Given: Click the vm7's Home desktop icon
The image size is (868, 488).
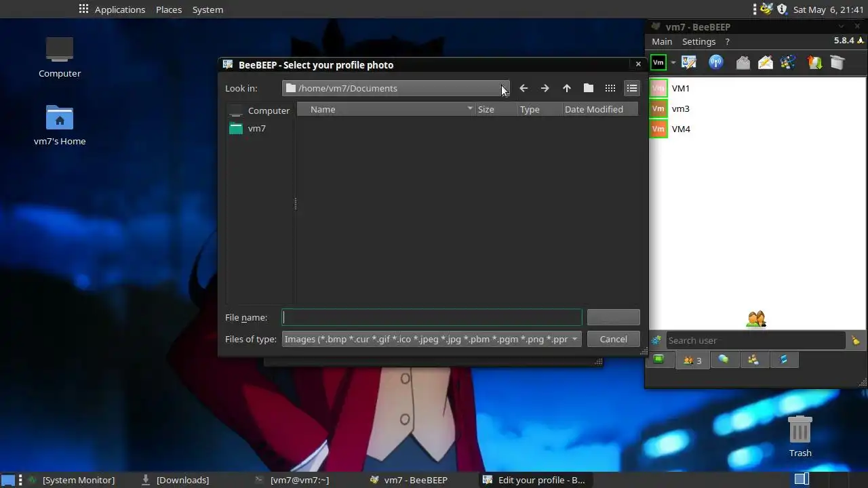Looking at the screenshot, I should (60, 125).
